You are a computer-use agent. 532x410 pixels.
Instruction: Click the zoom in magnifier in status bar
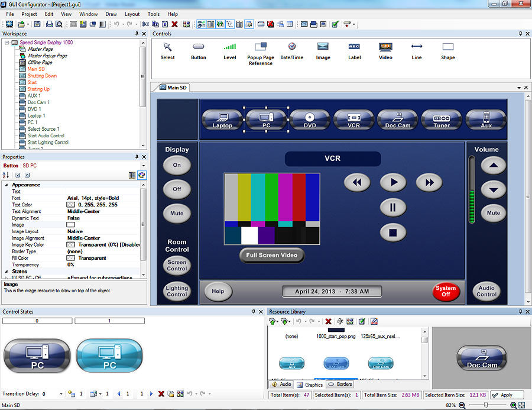513,405
